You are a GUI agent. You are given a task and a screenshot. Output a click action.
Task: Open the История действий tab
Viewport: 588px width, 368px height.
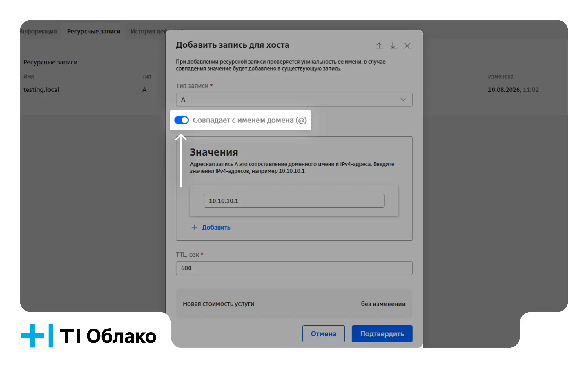coord(148,31)
